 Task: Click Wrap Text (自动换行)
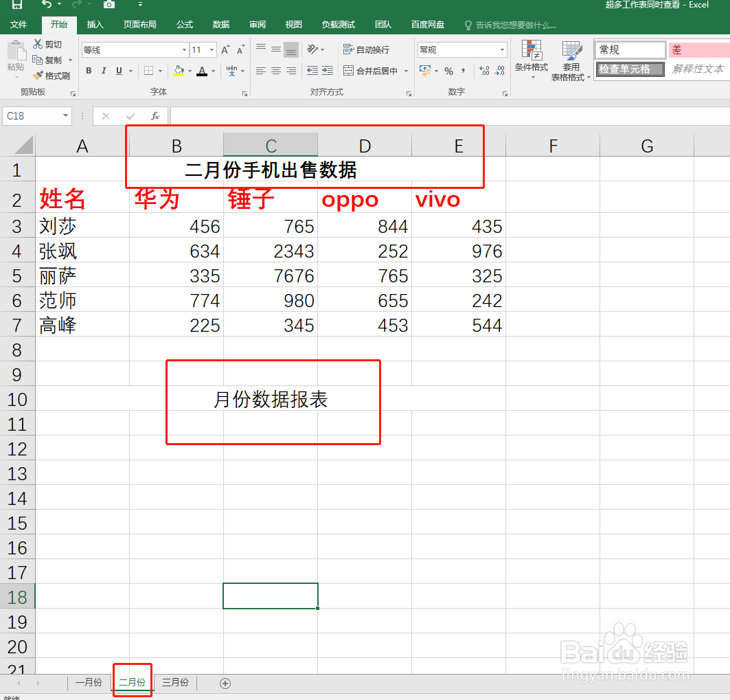coord(367,49)
